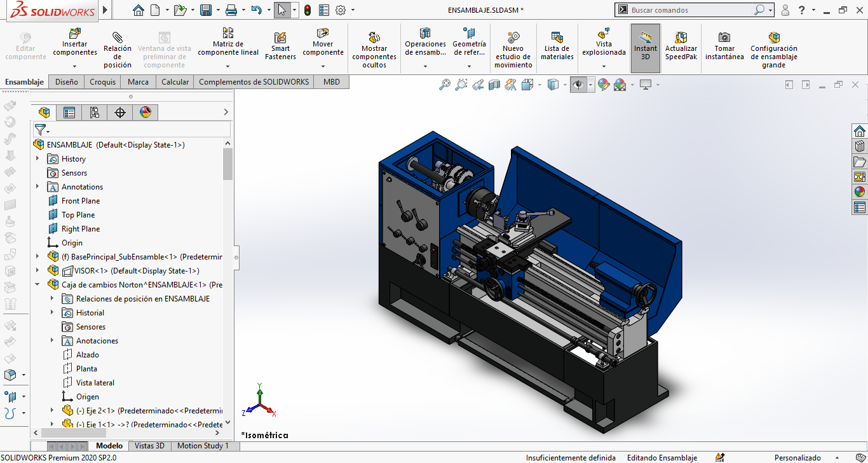Click Insertar componentes tool
Screen dimensions: 868x463
[75, 42]
